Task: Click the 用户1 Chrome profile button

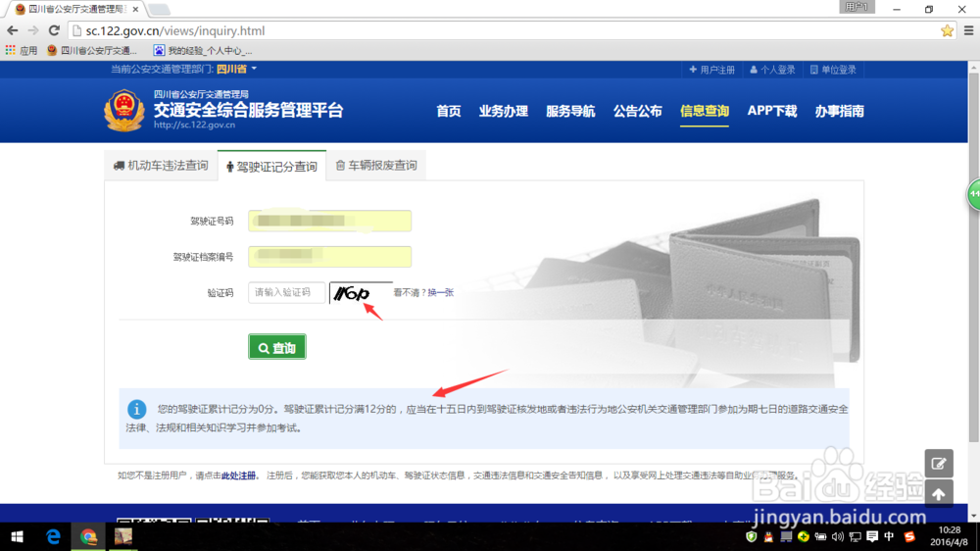Action: 857,7
